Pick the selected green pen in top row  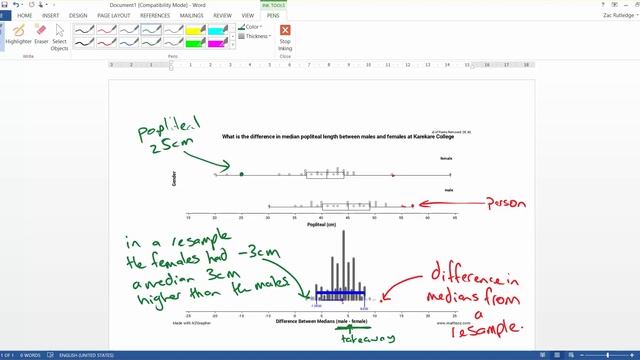click(x=151, y=29)
